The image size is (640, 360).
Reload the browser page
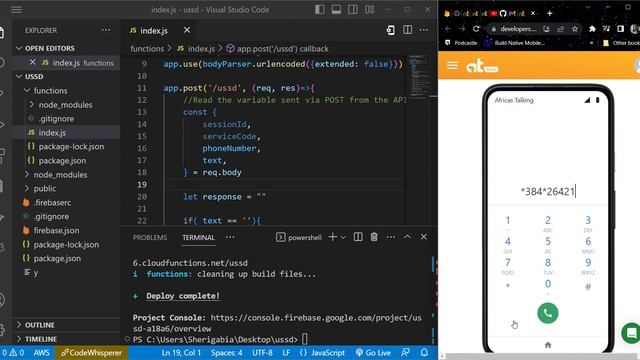click(x=476, y=29)
